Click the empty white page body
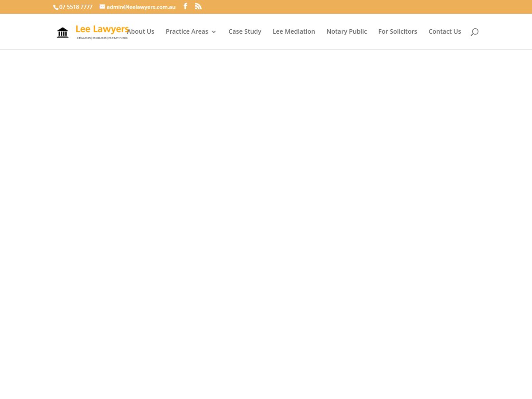532x399 pixels. [266, 222]
